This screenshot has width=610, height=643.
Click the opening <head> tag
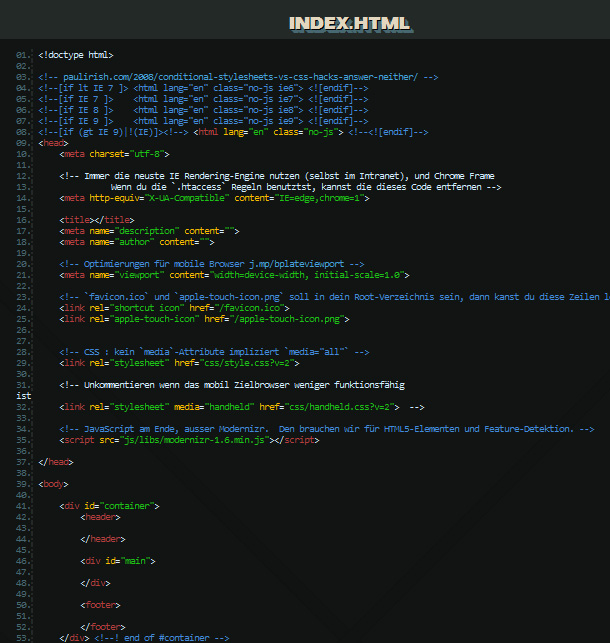(53, 143)
